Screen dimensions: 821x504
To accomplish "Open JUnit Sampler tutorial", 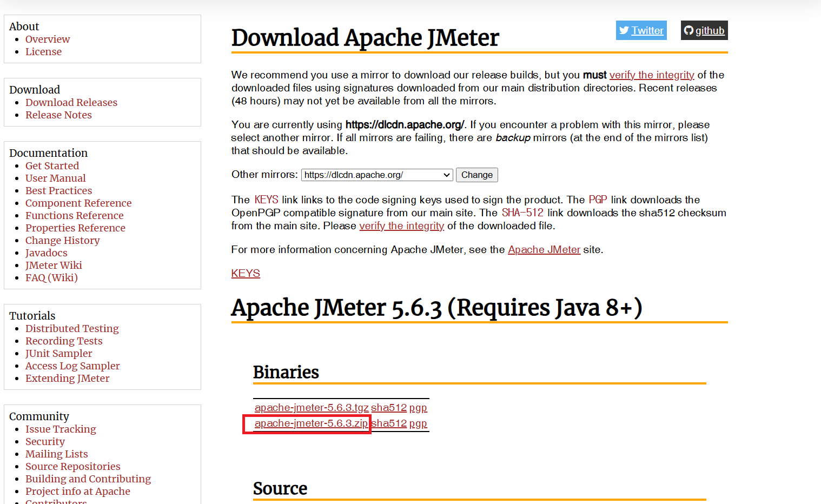I will click(59, 353).
